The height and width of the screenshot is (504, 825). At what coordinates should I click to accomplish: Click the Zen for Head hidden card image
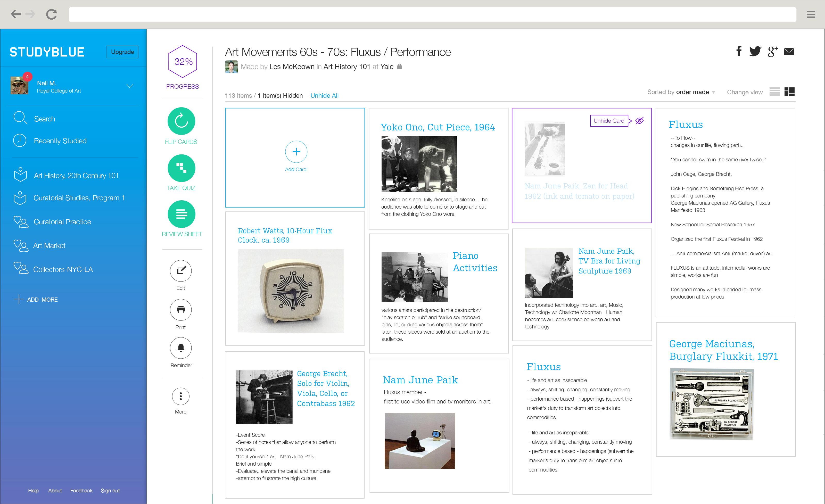545,149
